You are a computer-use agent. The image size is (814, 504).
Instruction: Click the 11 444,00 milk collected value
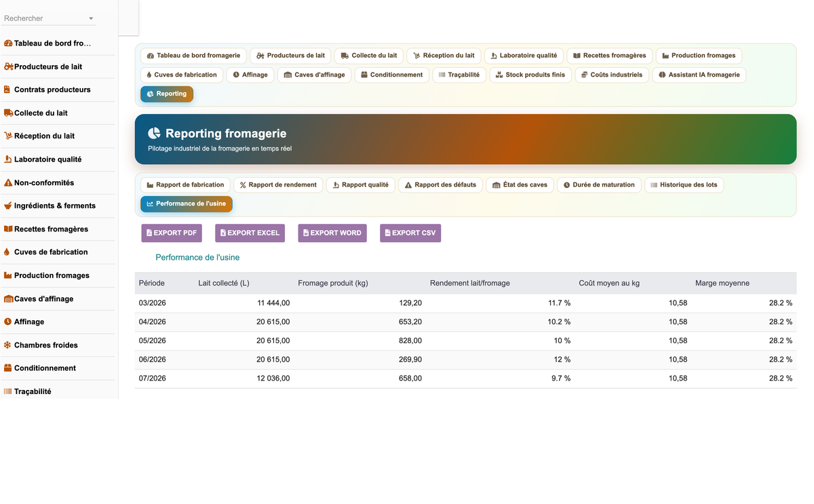pos(273,303)
